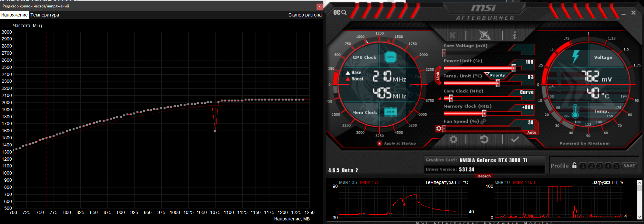Viewport: 644px width, 224px height.
Task: Open Afterburner settings gear icon
Action: click(x=453, y=139)
